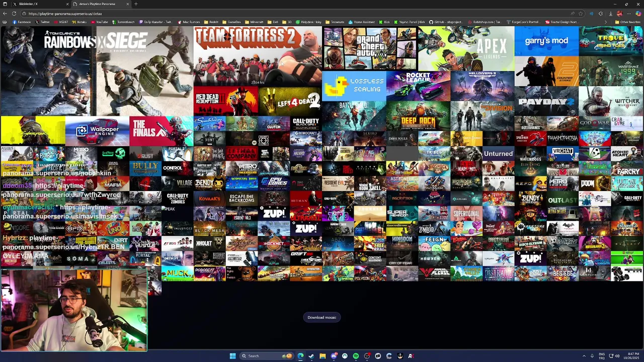Screen dimensions: 644x362
Task: Click the browser back arrow
Action: (x=5, y=14)
